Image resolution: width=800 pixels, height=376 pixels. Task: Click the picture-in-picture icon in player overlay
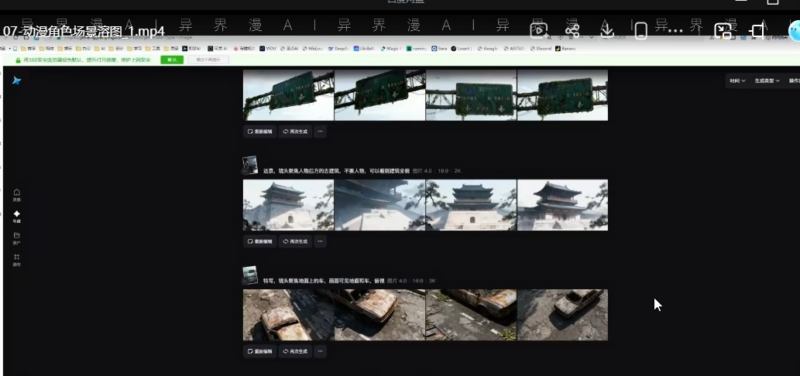[x=723, y=31]
